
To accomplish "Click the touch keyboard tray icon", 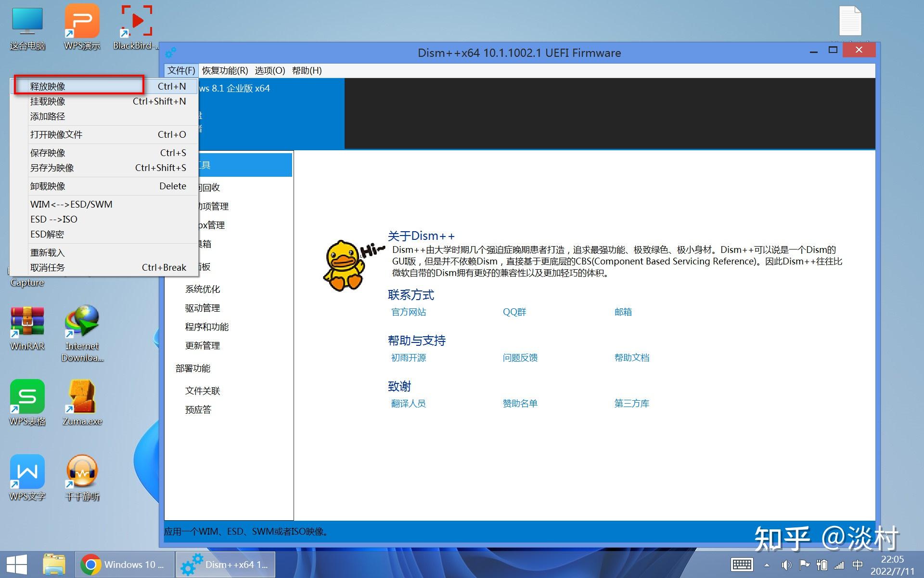I will click(742, 565).
